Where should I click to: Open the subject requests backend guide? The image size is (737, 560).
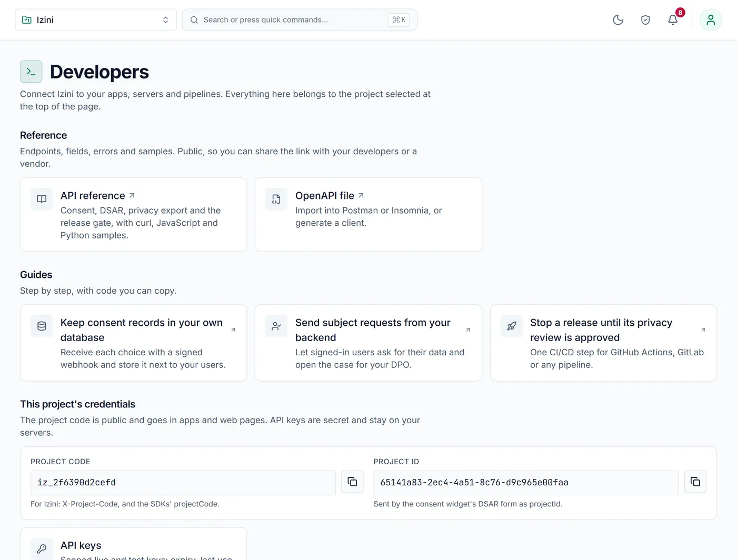(368, 343)
